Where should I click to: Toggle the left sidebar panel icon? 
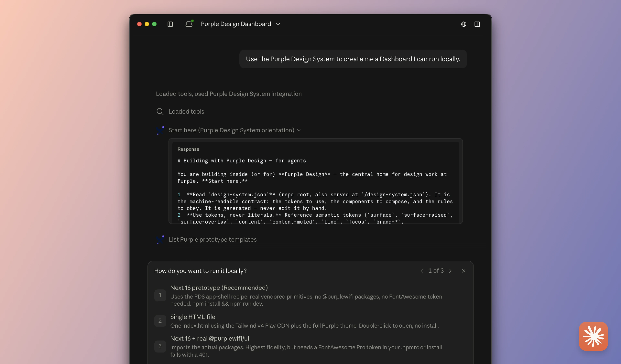point(170,24)
